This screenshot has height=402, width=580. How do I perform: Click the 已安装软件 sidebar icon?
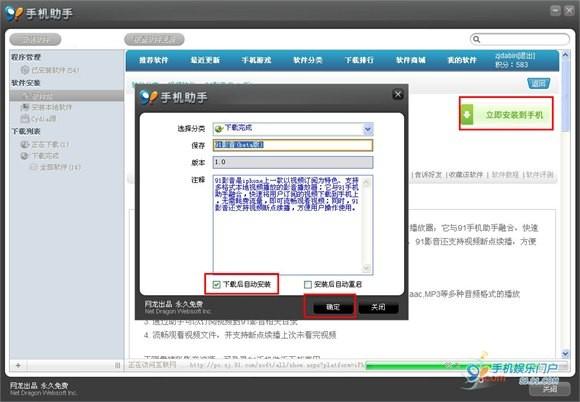[25, 70]
